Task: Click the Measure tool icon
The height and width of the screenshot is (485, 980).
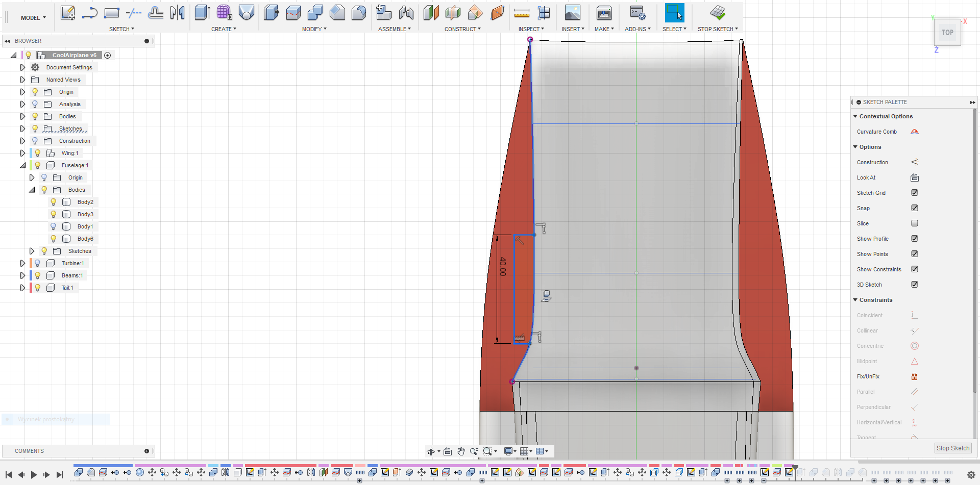Action: [522, 13]
